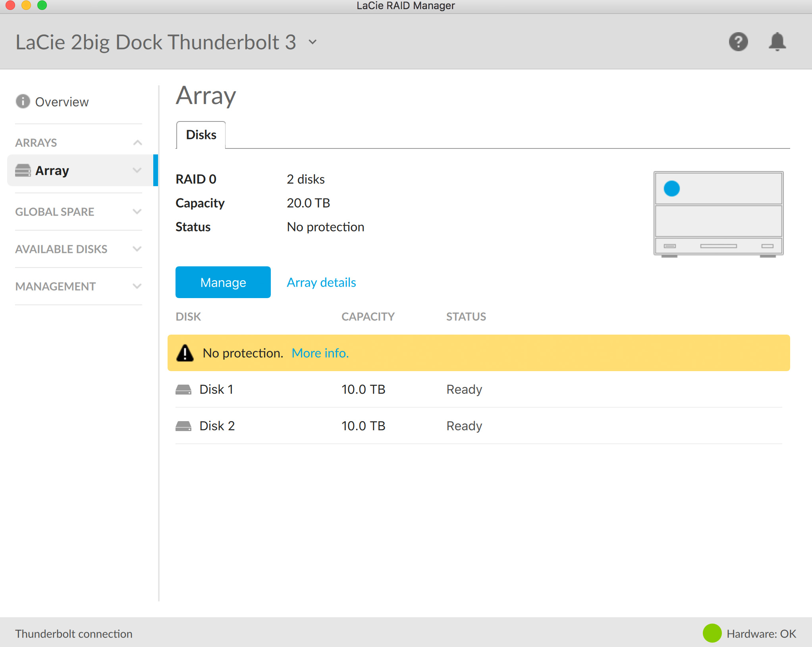
Task: Open the help question mark icon
Action: pyautogui.click(x=738, y=42)
